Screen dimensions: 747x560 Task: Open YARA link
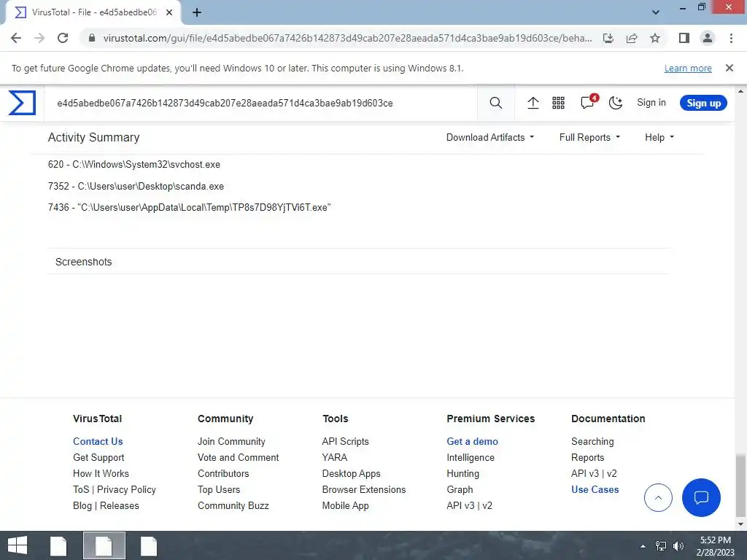pyautogui.click(x=334, y=457)
